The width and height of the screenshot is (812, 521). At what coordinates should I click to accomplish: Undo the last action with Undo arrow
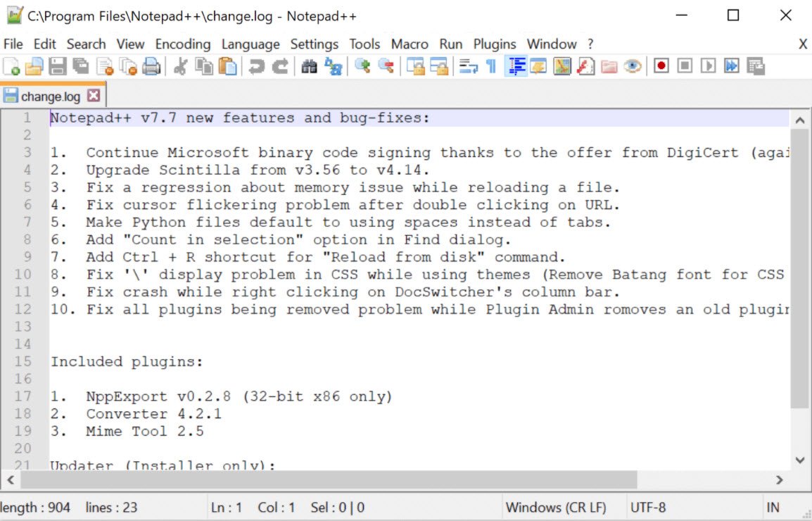click(x=256, y=66)
